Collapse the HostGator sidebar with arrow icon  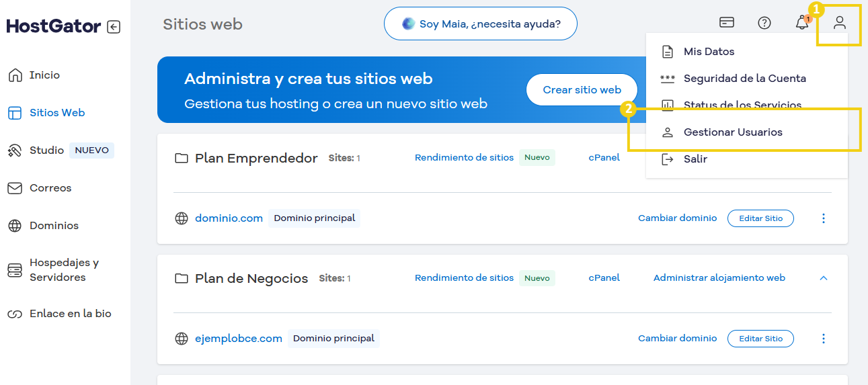click(114, 27)
